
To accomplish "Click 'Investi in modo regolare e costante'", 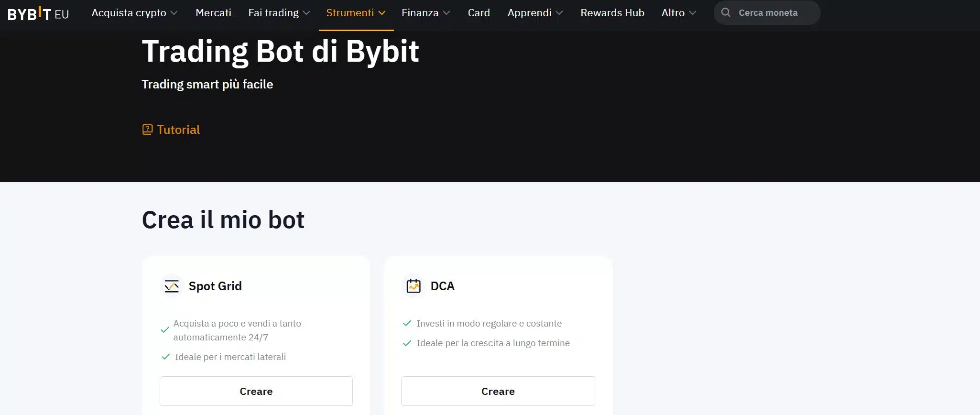I will 489,323.
